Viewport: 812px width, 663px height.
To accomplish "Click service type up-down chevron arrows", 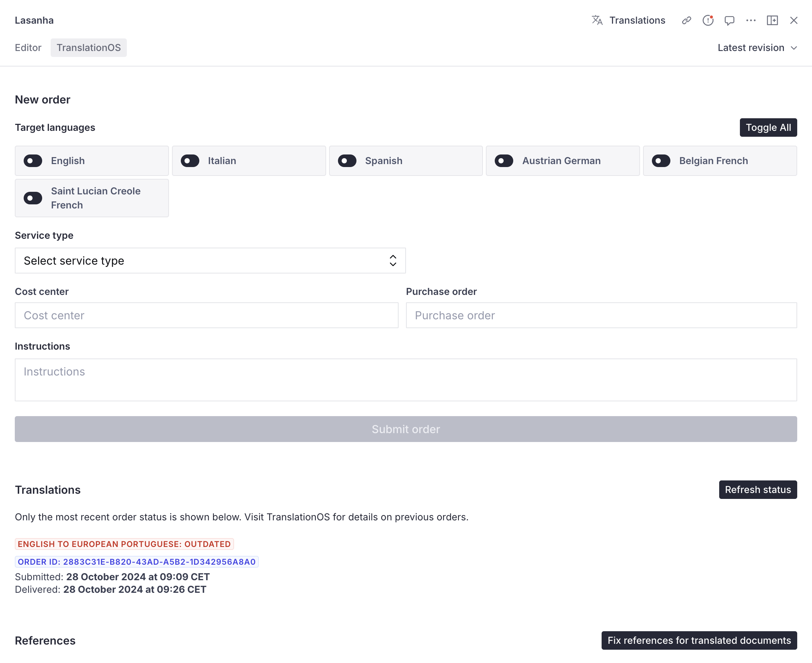I will coord(393,261).
